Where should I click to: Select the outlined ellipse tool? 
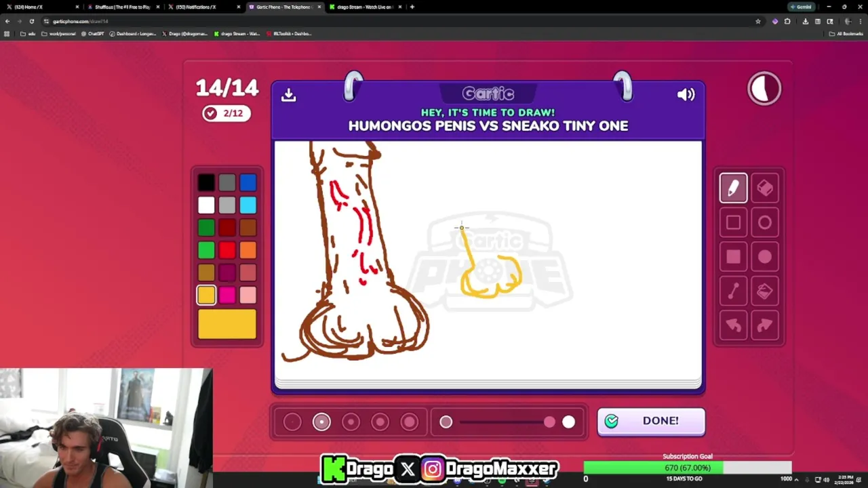[765, 222]
